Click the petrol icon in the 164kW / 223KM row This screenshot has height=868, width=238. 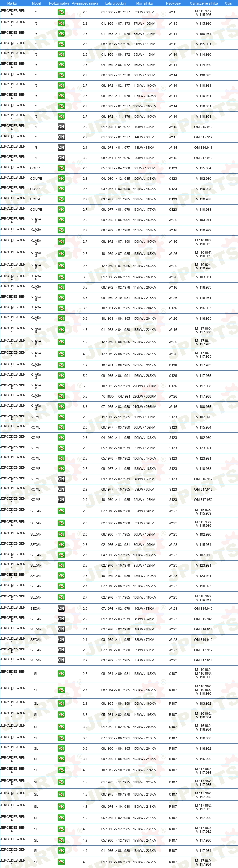pos(61,851)
